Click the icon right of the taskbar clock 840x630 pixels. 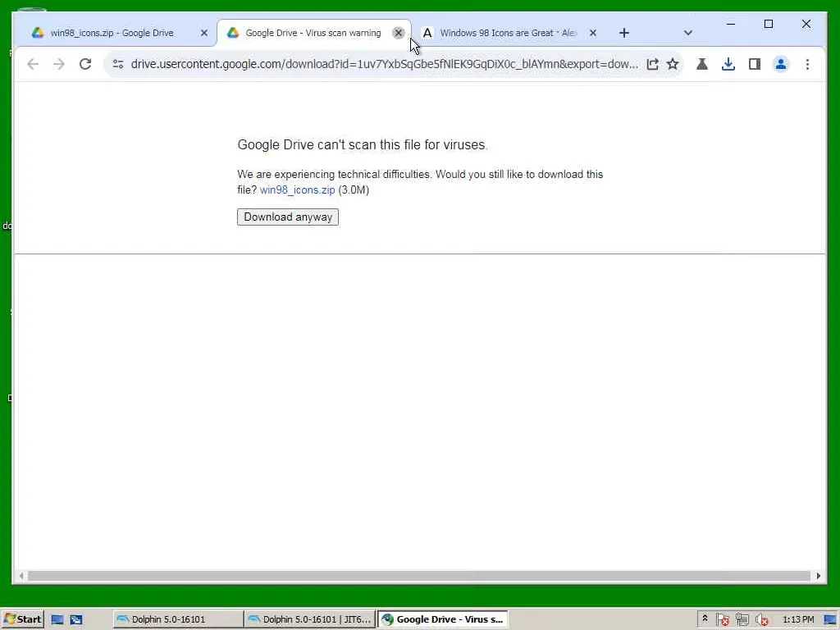830,620
